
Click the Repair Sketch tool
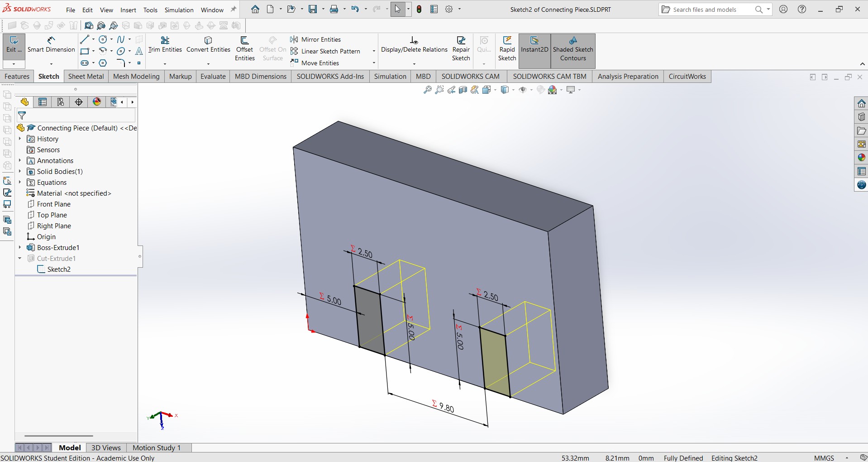coord(461,49)
